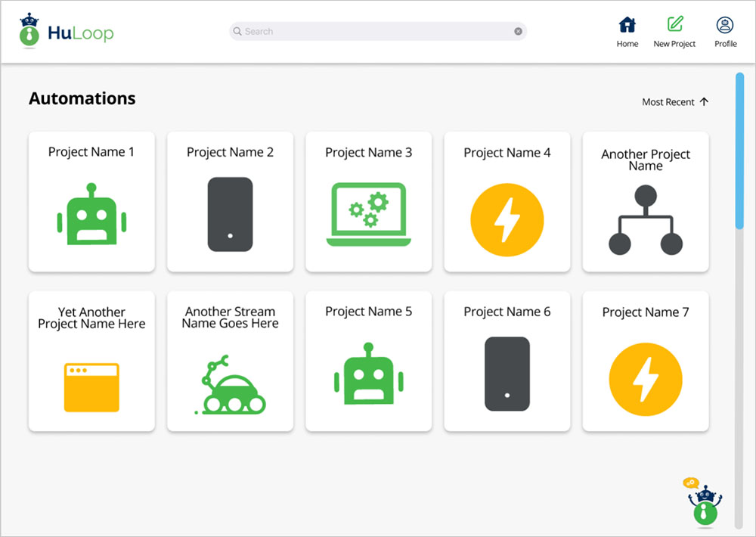Go to Home via house icon
The image size is (756, 537).
(x=627, y=25)
